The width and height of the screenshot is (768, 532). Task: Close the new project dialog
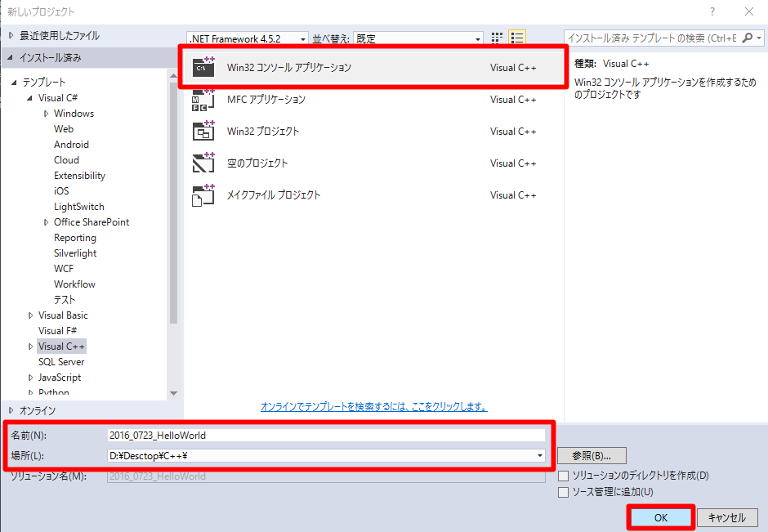point(749,11)
